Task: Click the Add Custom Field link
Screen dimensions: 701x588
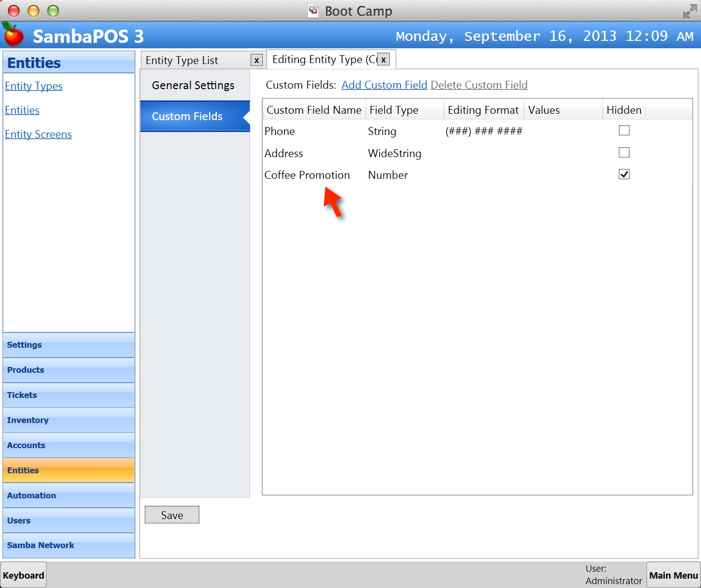Action: pos(384,85)
